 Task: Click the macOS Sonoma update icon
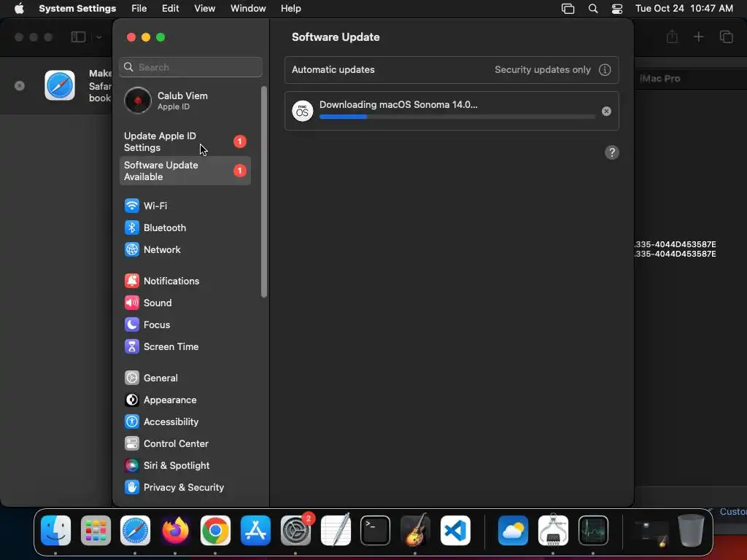pyautogui.click(x=302, y=111)
